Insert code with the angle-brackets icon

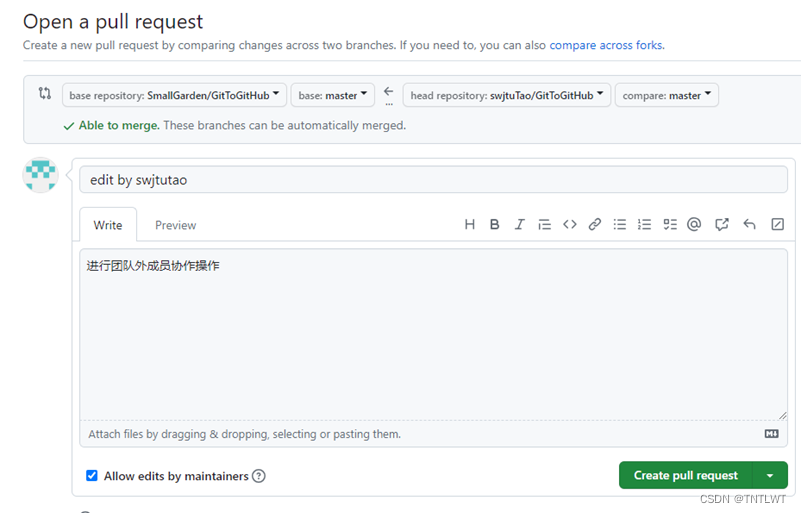pyautogui.click(x=570, y=224)
